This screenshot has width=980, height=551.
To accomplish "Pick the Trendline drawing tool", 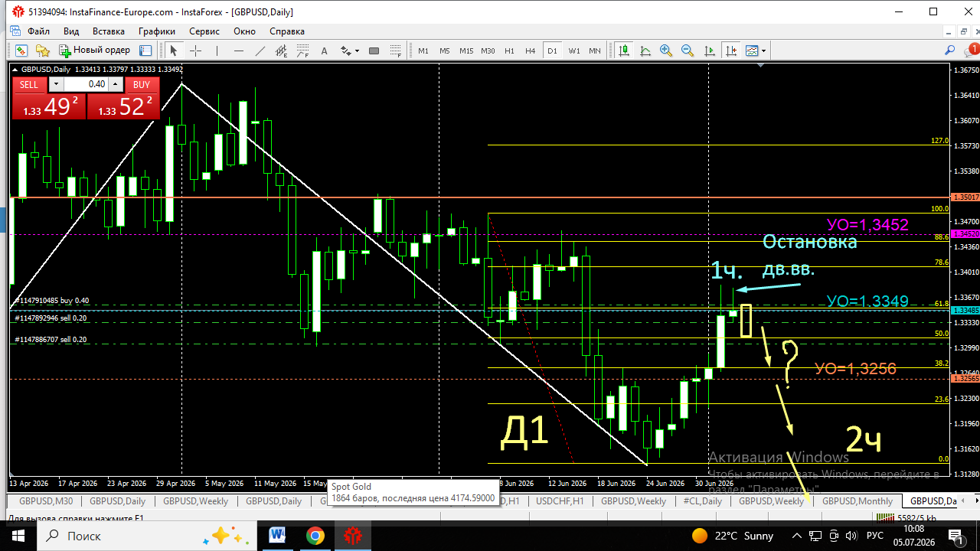I will click(260, 51).
